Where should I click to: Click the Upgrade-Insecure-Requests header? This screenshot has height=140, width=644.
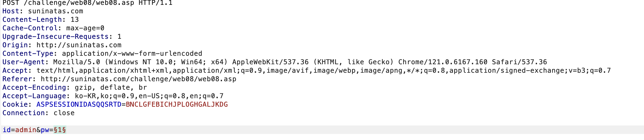56,37
